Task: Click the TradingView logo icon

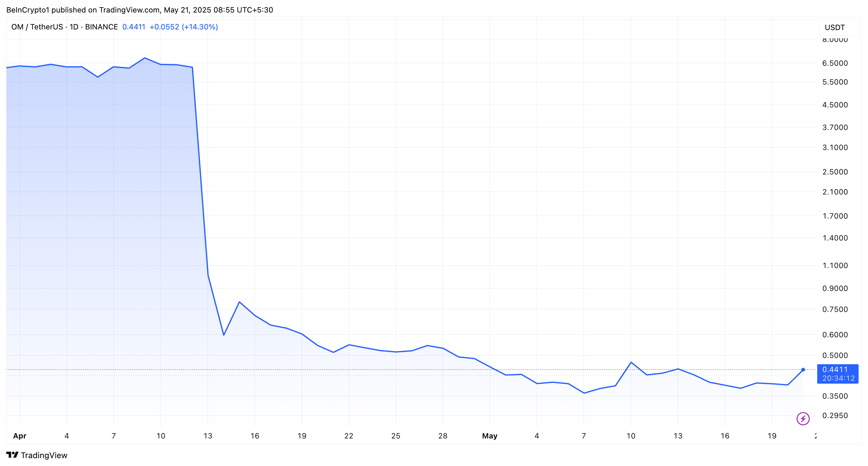Action: 12,455
